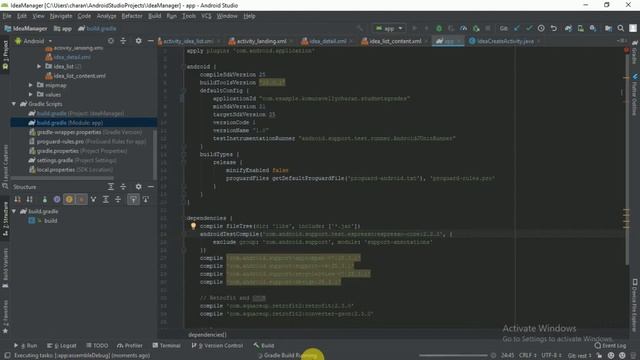Switch to activity_landing.xml tab
Viewport: 640px width, 360px height.
(261, 41)
